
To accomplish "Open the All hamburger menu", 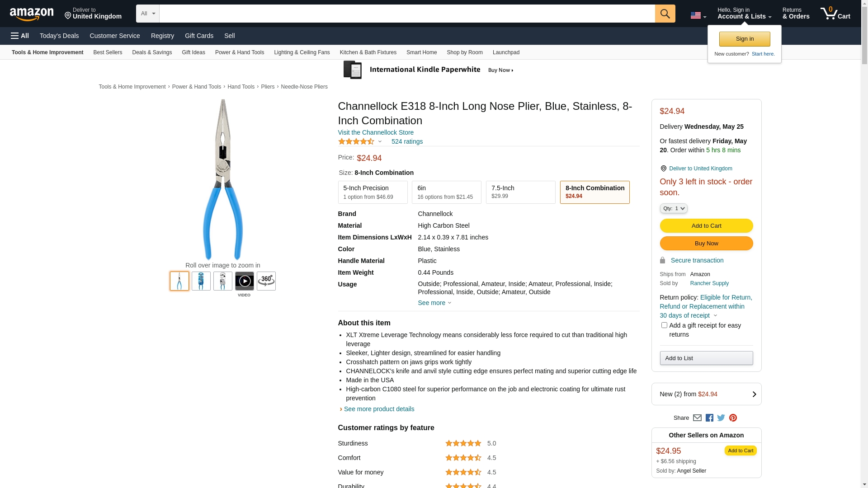I will click(x=20, y=36).
